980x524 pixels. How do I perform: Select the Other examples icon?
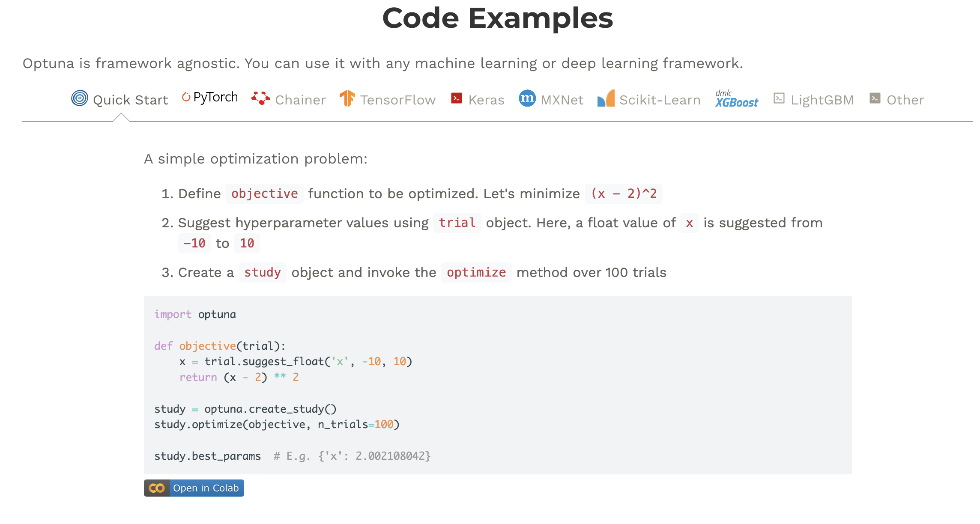(x=874, y=98)
